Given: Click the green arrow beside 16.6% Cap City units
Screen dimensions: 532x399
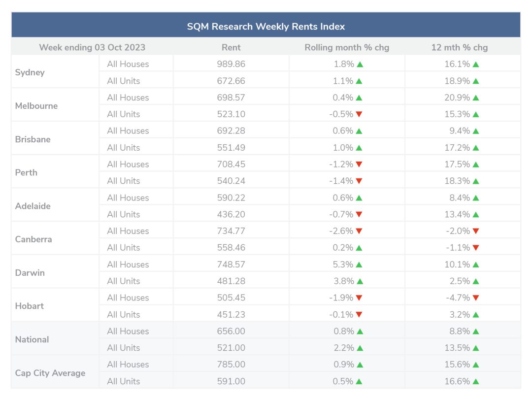Looking at the screenshot, I should (x=476, y=382).
